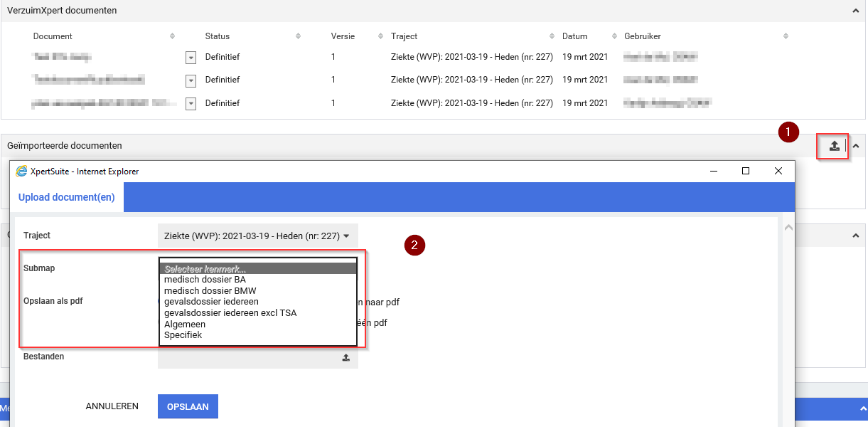Click the Internet Explorer logo in title bar
This screenshot has height=427, width=868.
coord(21,171)
